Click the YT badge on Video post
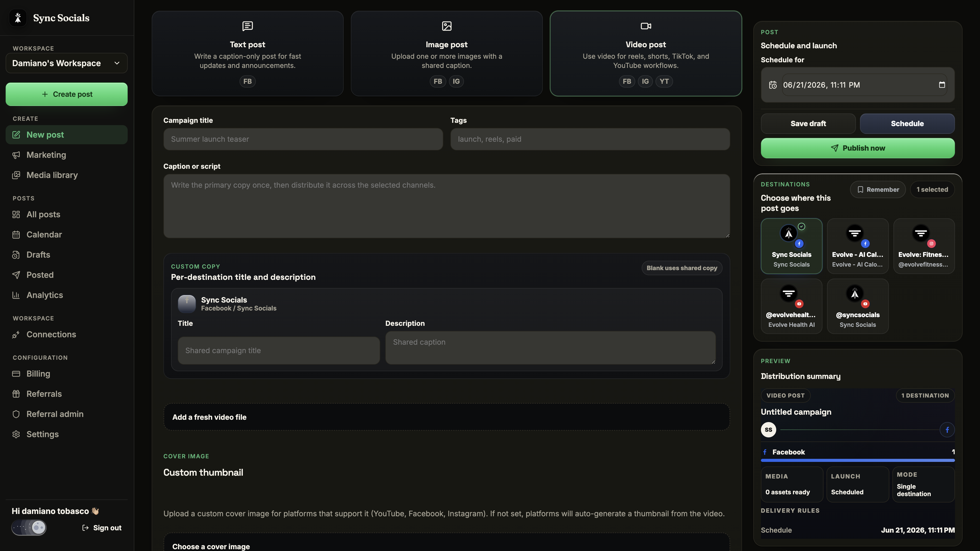This screenshot has height=551, width=980. 664,81
